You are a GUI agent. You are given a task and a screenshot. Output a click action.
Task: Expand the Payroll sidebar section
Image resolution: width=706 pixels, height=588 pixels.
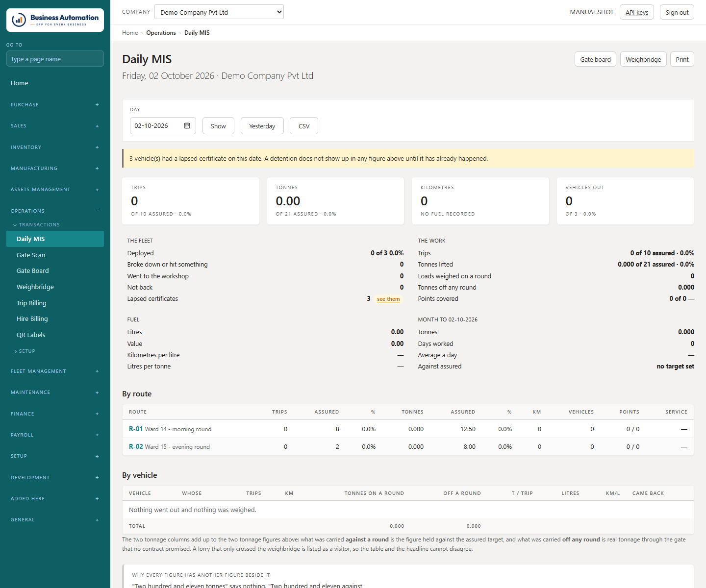pos(55,435)
